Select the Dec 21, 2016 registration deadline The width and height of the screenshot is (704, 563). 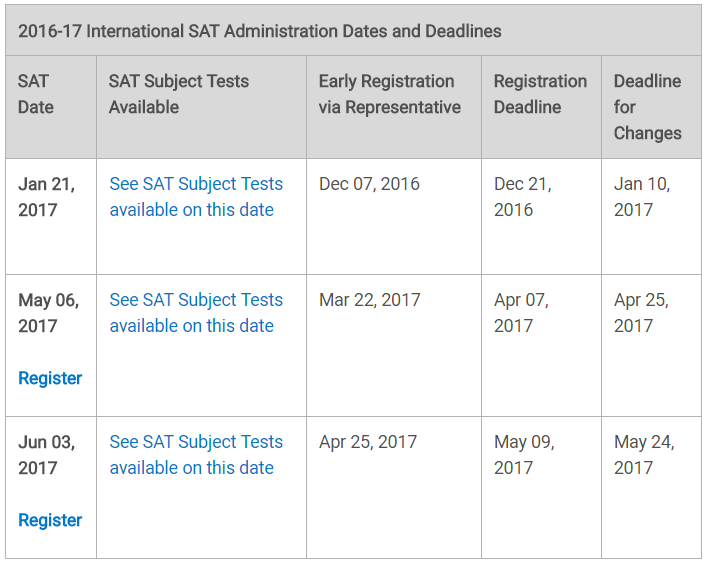click(x=523, y=197)
